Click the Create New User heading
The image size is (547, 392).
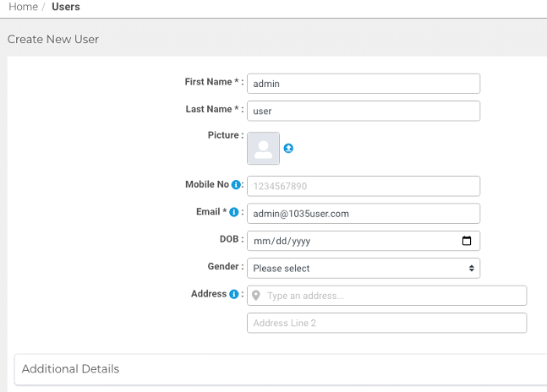[53, 39]
